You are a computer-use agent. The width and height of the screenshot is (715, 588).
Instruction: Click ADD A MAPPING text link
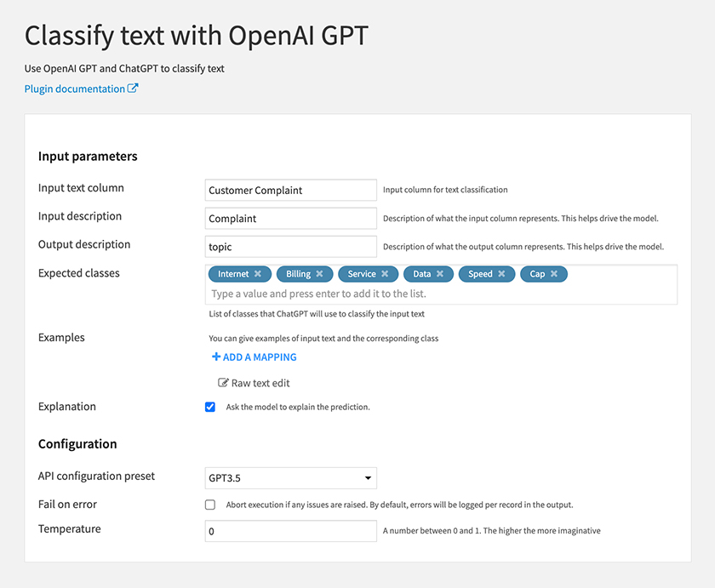[x=260, y=357]
